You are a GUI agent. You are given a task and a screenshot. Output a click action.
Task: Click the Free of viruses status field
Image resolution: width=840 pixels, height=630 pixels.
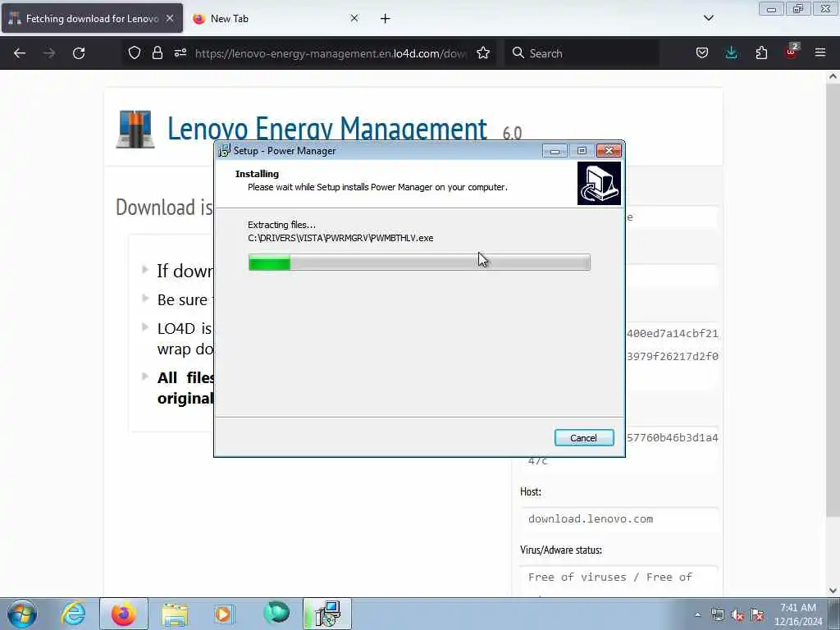point(619,580)
